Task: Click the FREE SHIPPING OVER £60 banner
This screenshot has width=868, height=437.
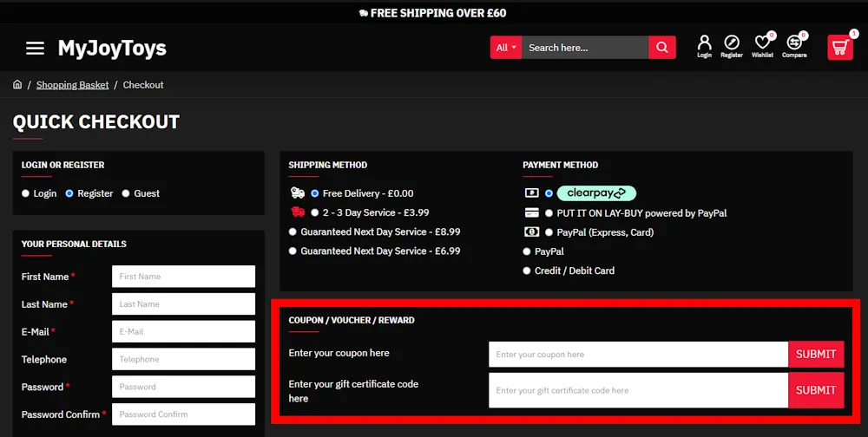Action: point(432,13)
